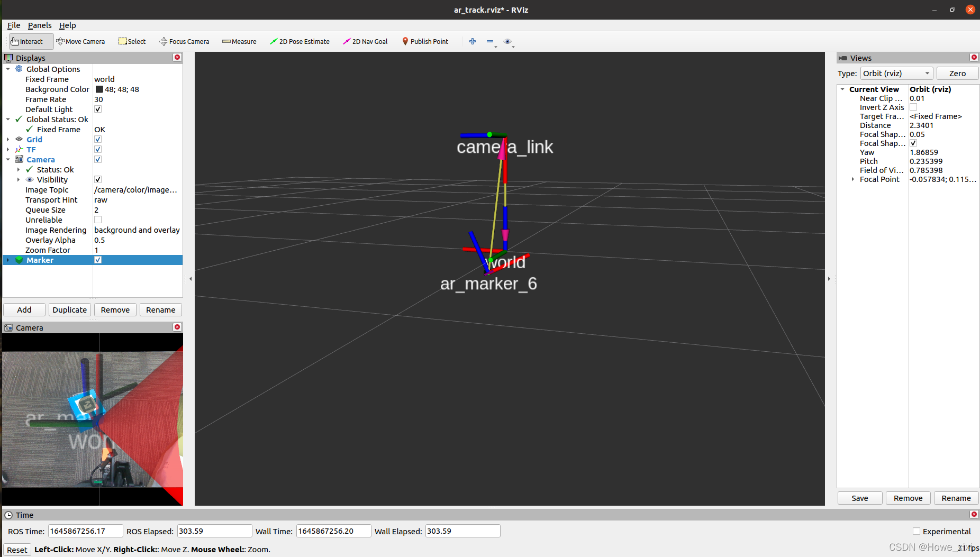Enable the Experimental checkbox
This screenshot has height=557, width=980.
pos(917,531)
